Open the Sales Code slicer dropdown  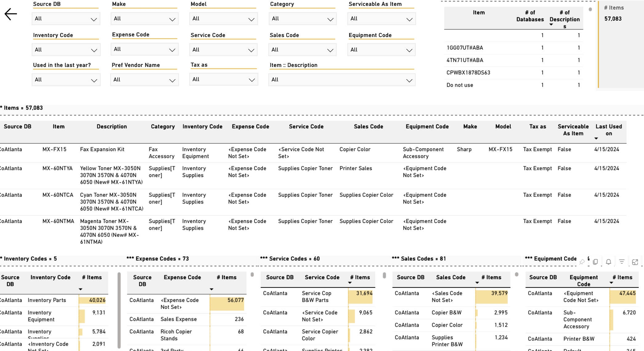point(303,50)
